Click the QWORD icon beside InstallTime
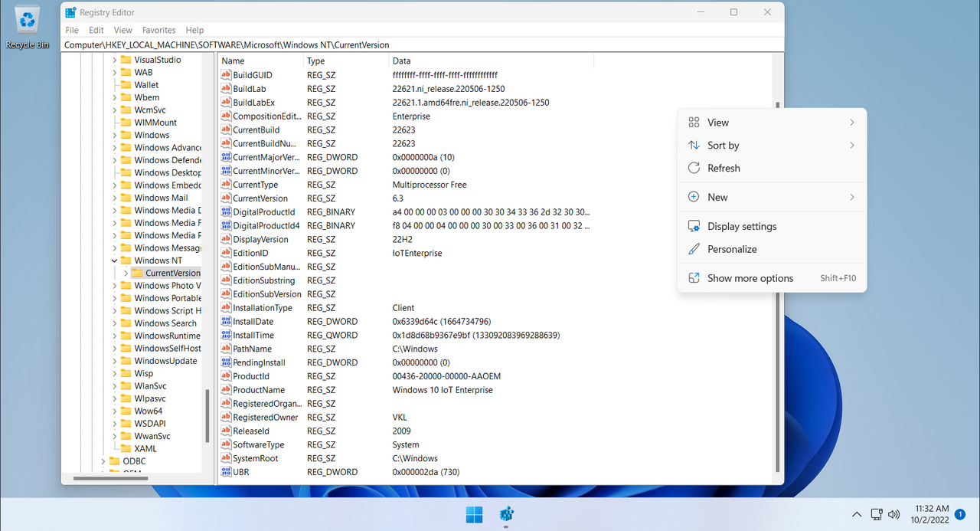Screen dimensions: 980x531 tap(226, 335)
